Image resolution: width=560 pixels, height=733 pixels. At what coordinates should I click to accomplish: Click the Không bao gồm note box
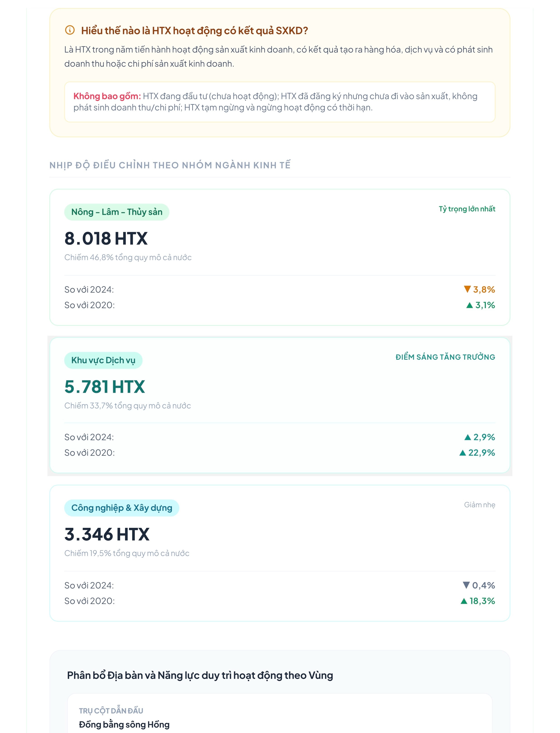pos(280,102)
